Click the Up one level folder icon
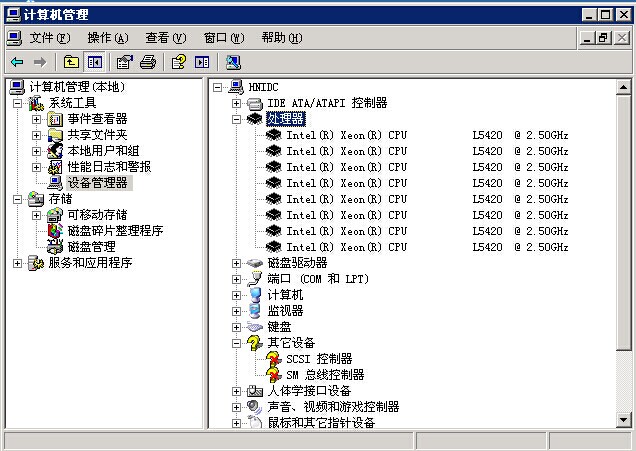Image resolution: width=636 pixels, height=451 pixels. coord(72,62)
